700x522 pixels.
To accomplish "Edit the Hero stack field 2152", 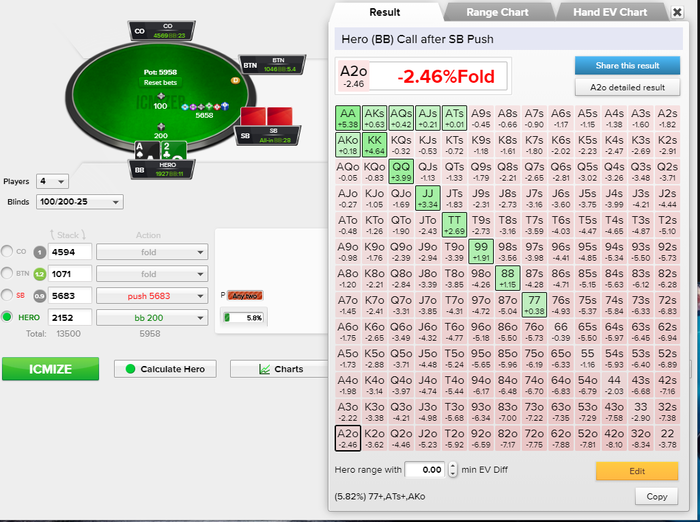I will coord(70,317).
